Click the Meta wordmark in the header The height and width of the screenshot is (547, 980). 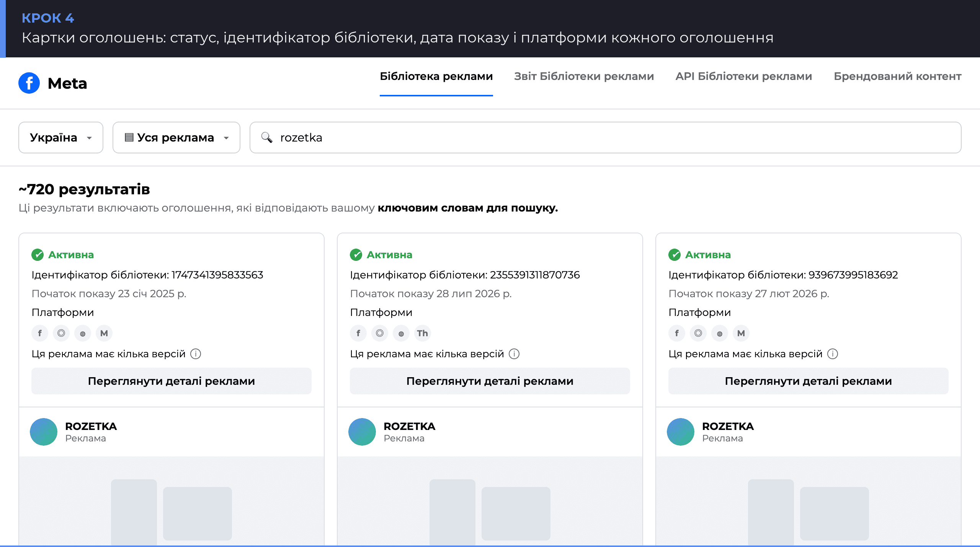(67, 83)
